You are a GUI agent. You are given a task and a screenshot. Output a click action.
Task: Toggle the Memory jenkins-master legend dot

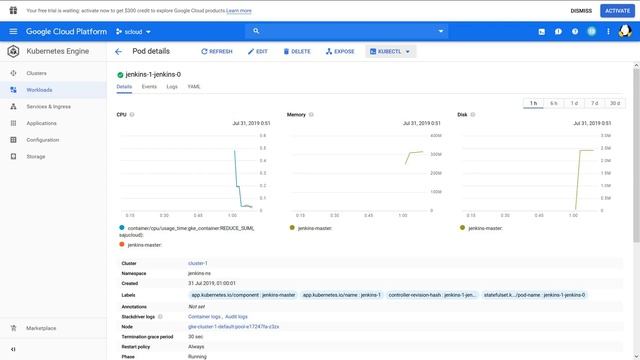[292, 228]
